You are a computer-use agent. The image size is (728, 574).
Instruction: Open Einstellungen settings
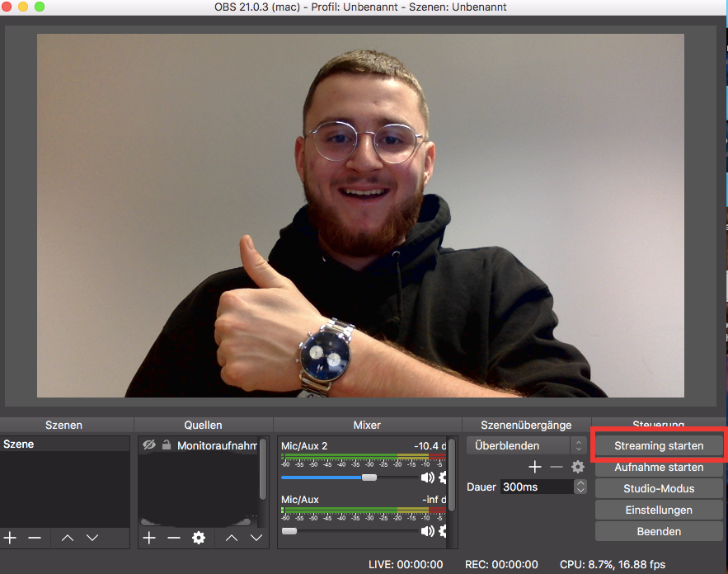tap(659, 510)
